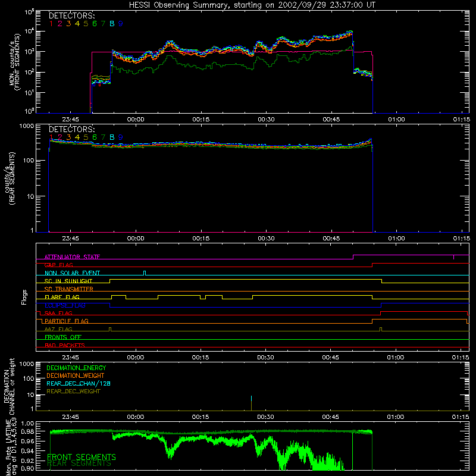
Task: Click 0.94 tick label on livetime axis
Action: pyautogui.click(x=28, y=451)
